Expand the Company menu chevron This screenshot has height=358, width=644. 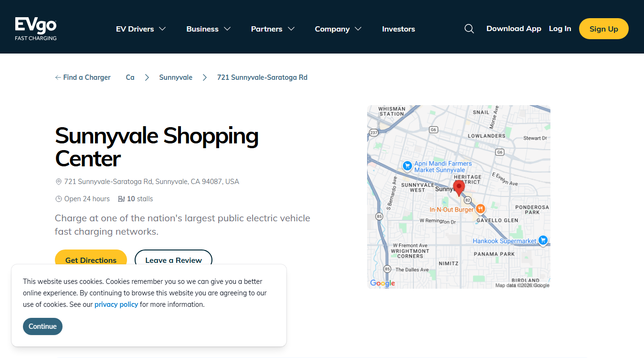coord(358,29)
